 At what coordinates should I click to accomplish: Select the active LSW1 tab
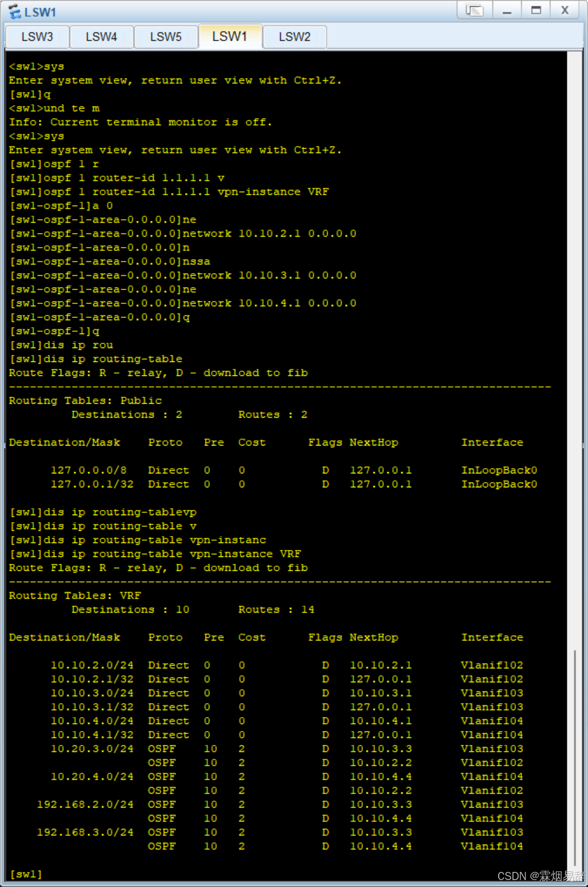tap(230, 36)
